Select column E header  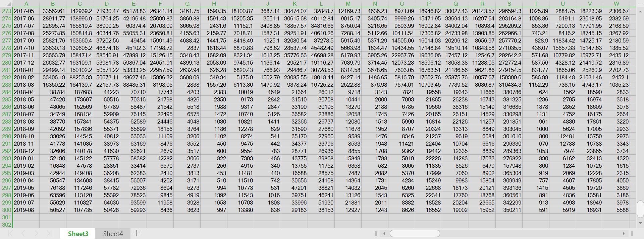[x=133, y=4]
